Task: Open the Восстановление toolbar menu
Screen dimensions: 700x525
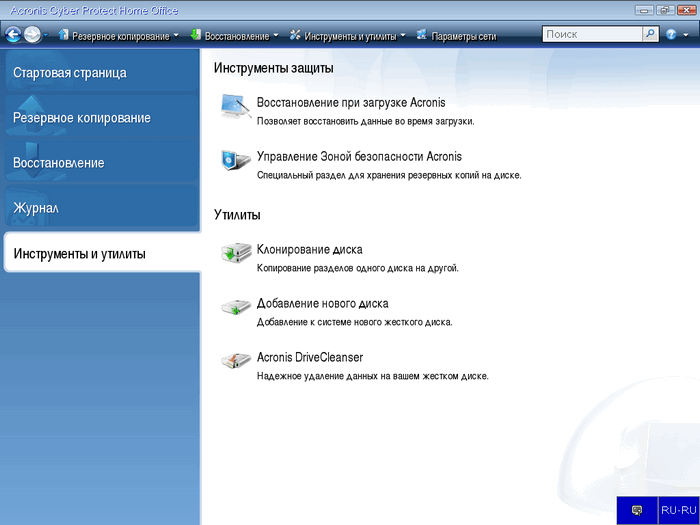Action: coord(237,36)
